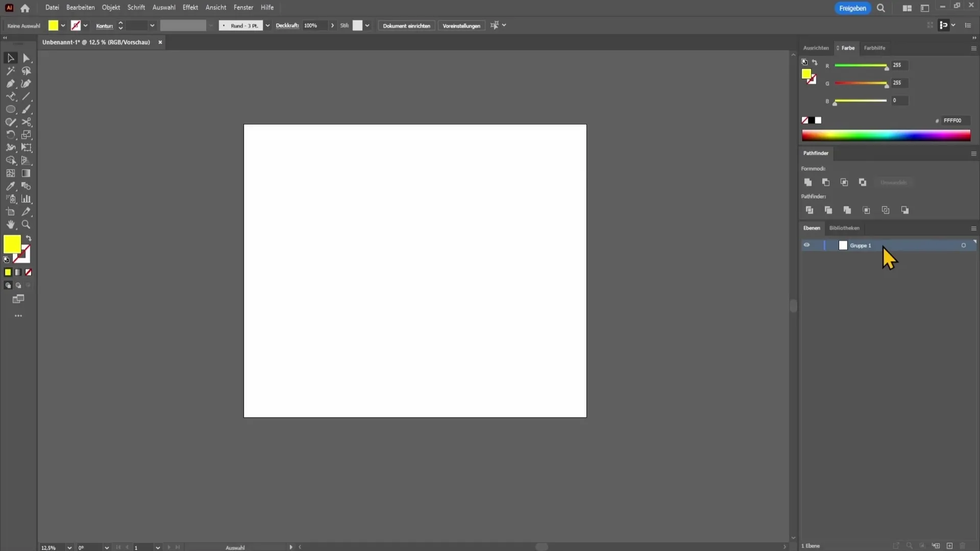This screenshot has width=980, height=551.
Task: Select the Selection (arrow) tool
Action: (10, 58)
